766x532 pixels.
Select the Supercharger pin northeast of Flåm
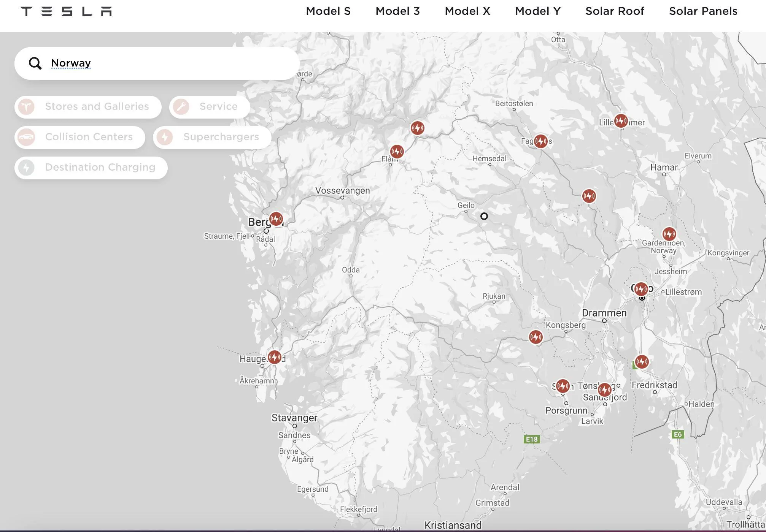point(417,128)
